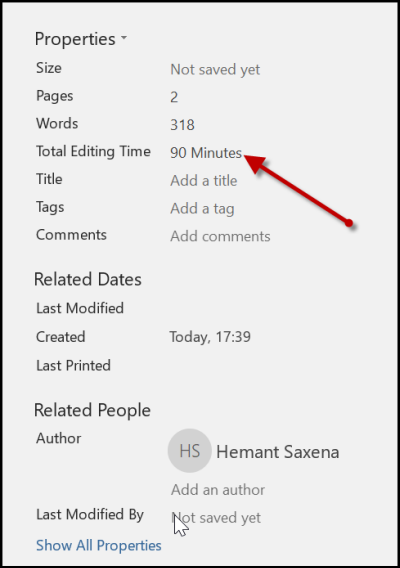Open the Properties dropdown arrow
Viewport: 400px width, 568px height.
pyautogui.click(x=124, y=38)
